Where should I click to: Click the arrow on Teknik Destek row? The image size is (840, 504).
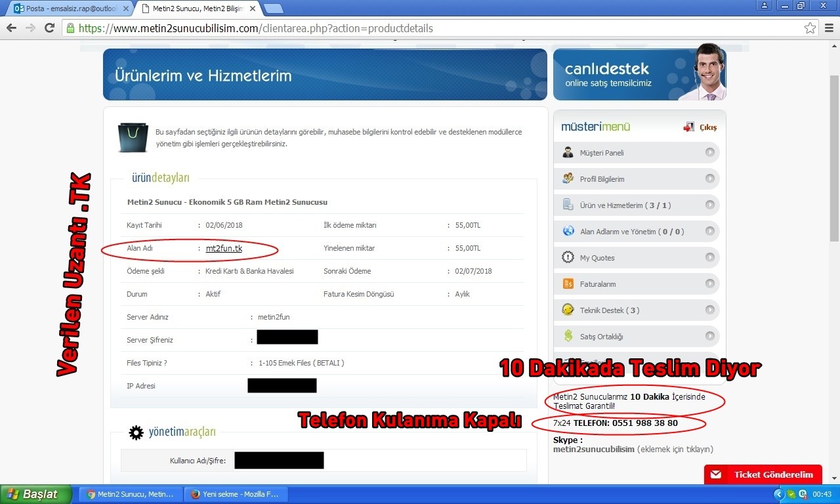(x=709, y=310)
